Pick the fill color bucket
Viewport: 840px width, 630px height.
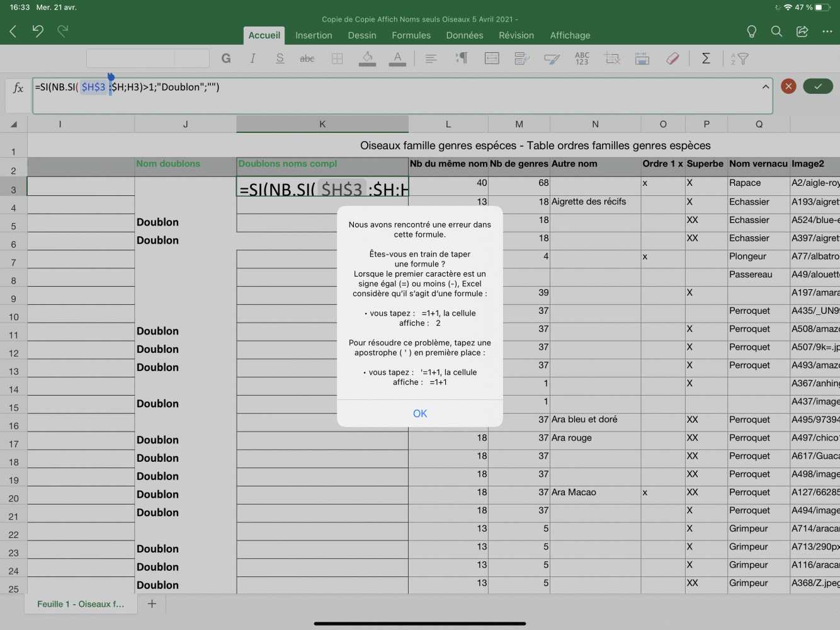pyautogui.click(x=367, y=59)
